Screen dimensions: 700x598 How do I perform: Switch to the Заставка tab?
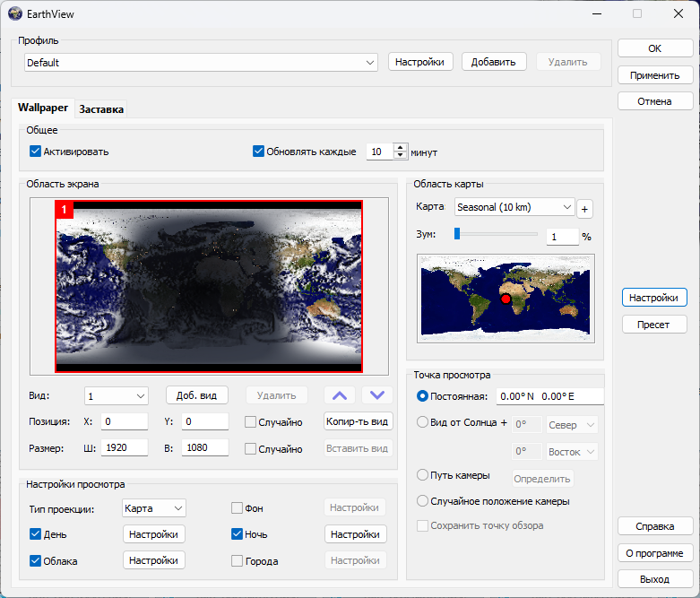pyautogui.click(x=101, y=109)
